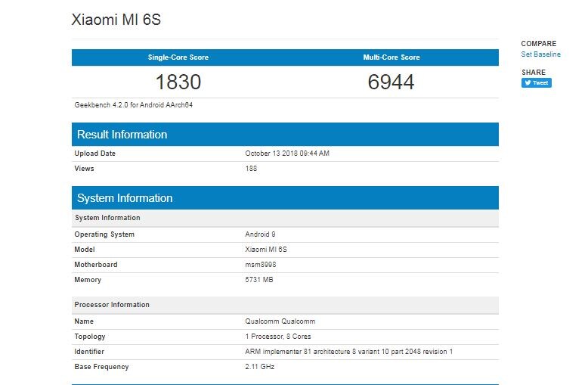This screenshot has height=385, width=588.
Task: Click the gray System Information subheader row
Action: pos(285,218)
